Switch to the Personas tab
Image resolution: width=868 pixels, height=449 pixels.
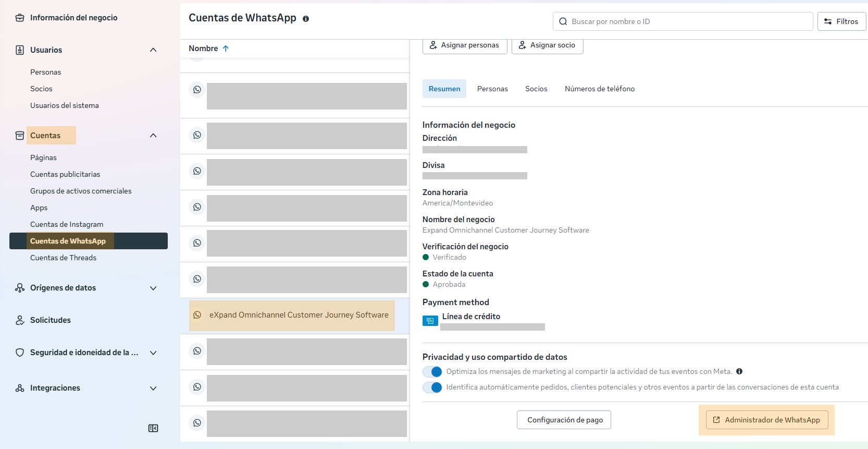(492, 89)
